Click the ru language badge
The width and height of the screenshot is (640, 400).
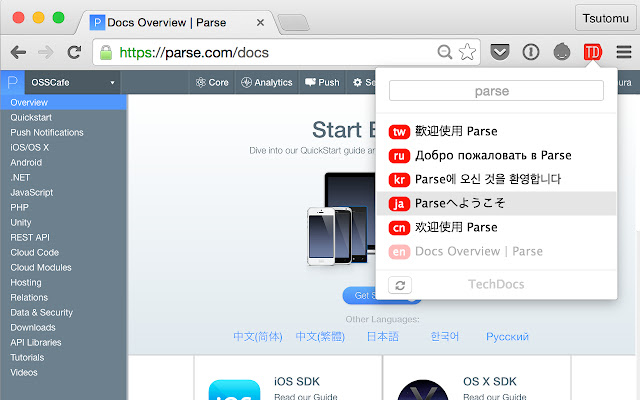click(x=399, y=156)
